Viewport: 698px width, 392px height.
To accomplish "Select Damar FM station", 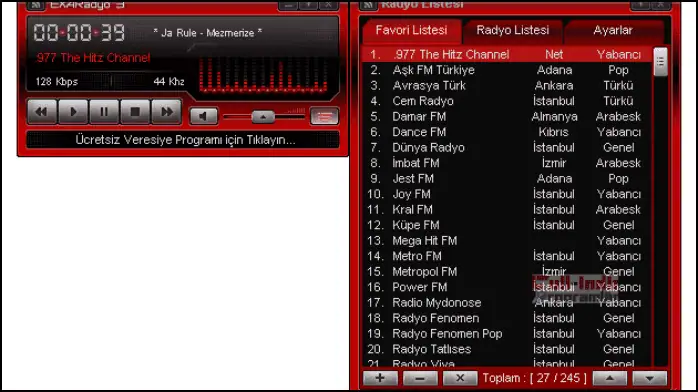I will (x=507, y=117).
